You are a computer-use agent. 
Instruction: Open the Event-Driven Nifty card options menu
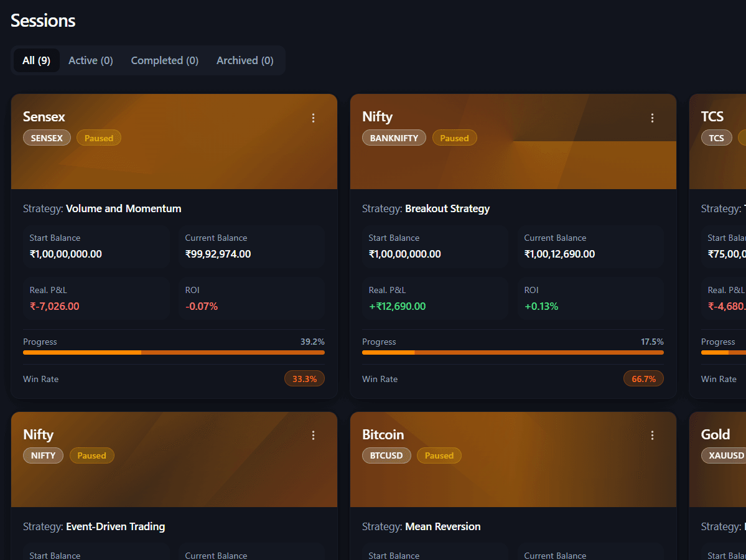pyautogui.click(x=314, y=436)
